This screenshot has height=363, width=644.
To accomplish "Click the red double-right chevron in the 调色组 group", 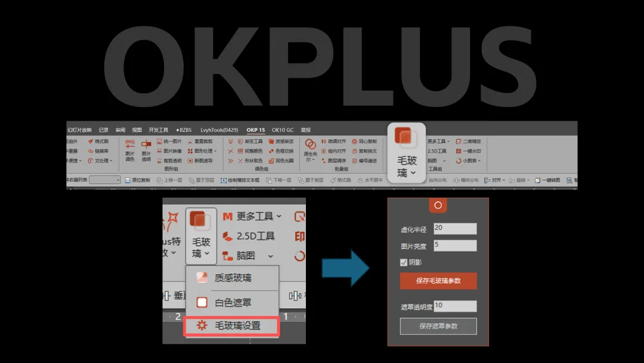I will tap(231, 161).
